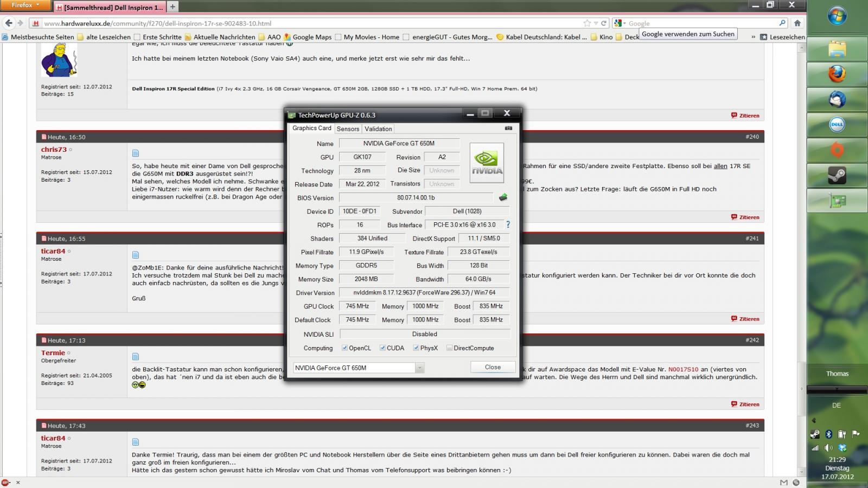Open the Google search engine chooser dropdown

[x=621, y=23]
